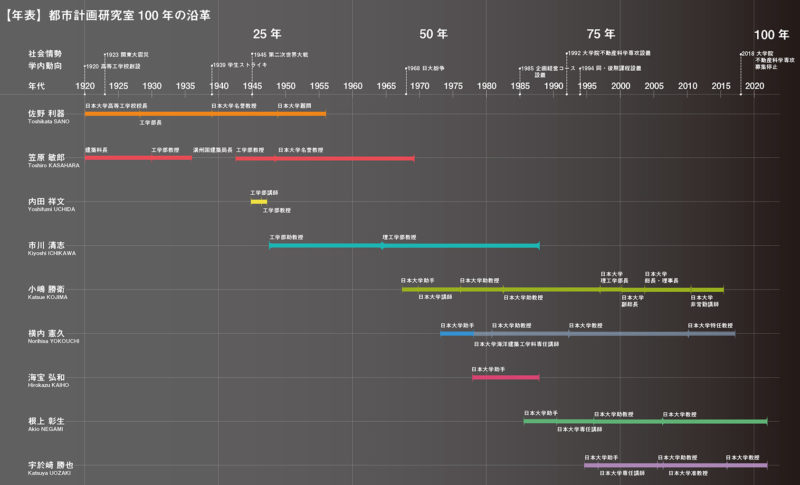Click the 1939 学生ストライキ event label
800x485 pixels.
coord(240,67)
